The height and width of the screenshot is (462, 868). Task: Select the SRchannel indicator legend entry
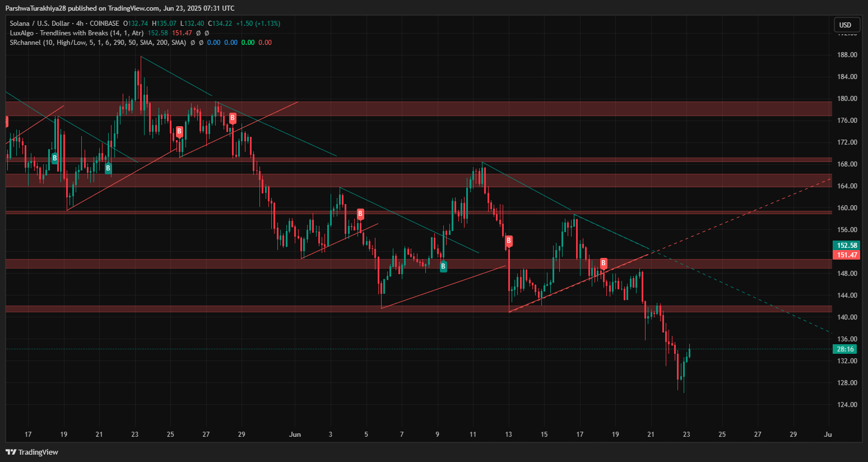pyautogui.click(x=98, y=43)
